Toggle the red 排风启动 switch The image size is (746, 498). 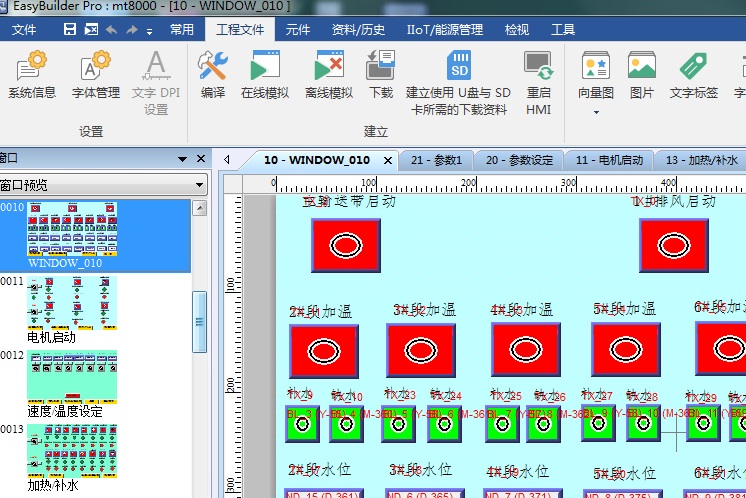(x=673, y=245)
